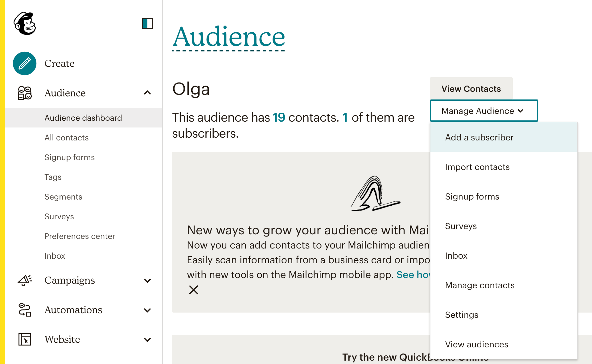Open the Manage Audience dropdown
This screenshot has height=364, width=592.
point(483,111)
